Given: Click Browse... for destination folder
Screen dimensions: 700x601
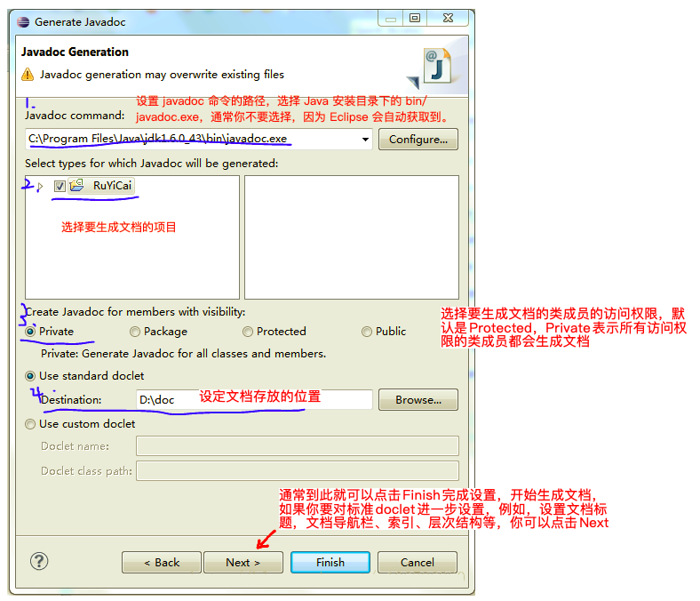Looking at the screenshot, I should pyautogui.click(x=418, y=400).
